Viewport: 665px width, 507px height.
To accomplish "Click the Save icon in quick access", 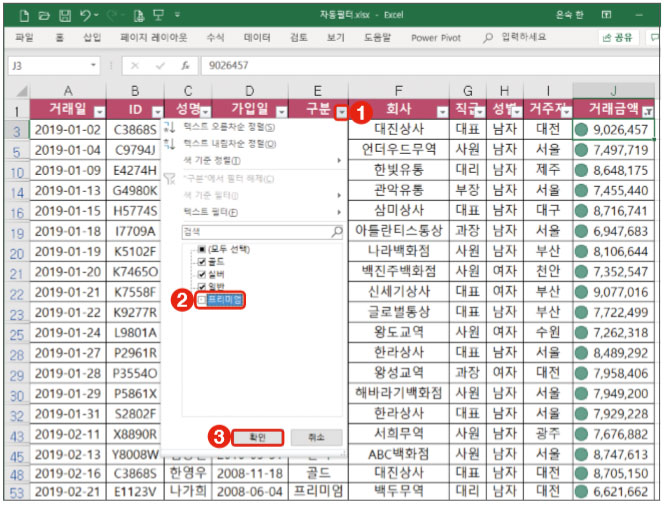I will [x=65, y=16].
